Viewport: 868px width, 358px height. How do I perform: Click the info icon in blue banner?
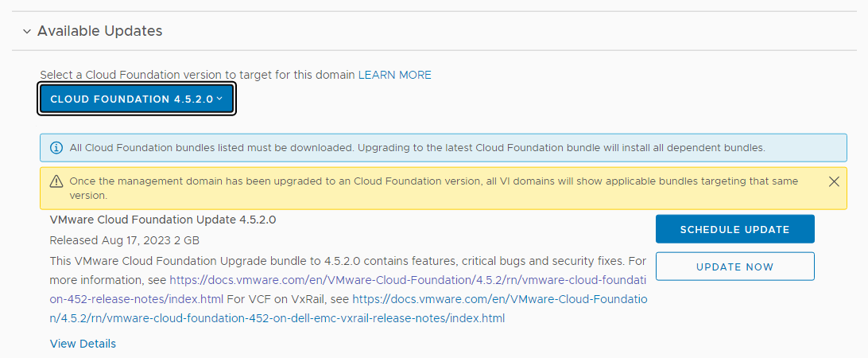56,148
